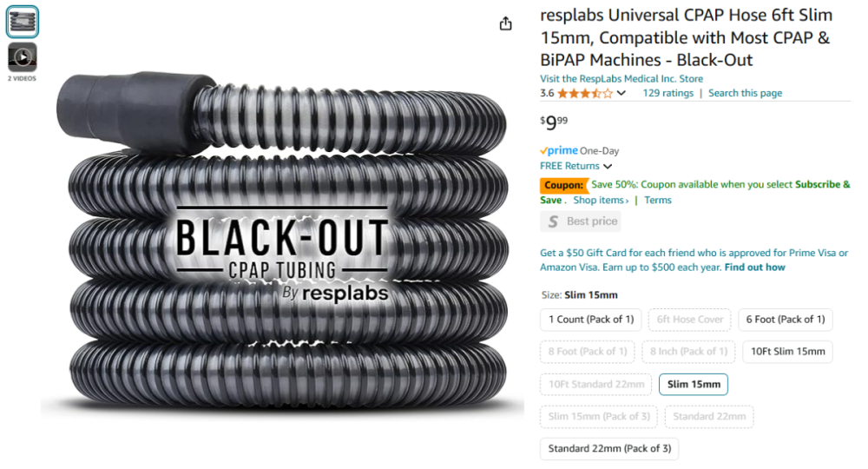
Task: Open the product video thumbnail
Action: (23, 57)
